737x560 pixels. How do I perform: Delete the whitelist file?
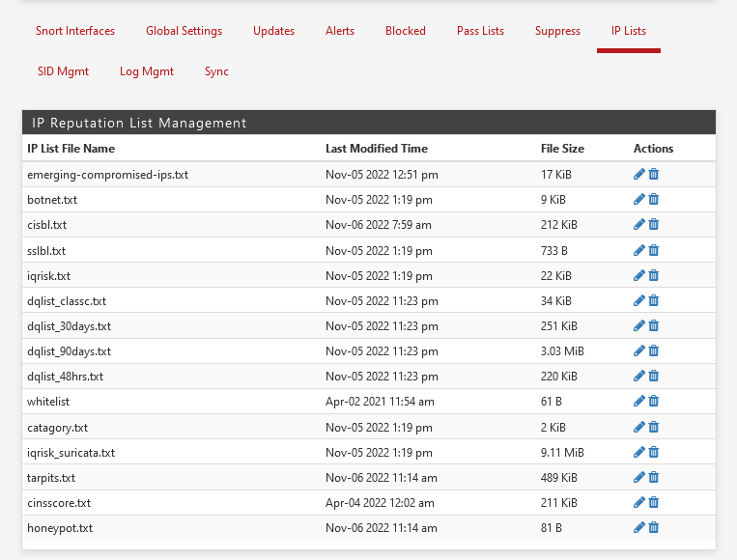pyautogui.click(x=653, y=402)
